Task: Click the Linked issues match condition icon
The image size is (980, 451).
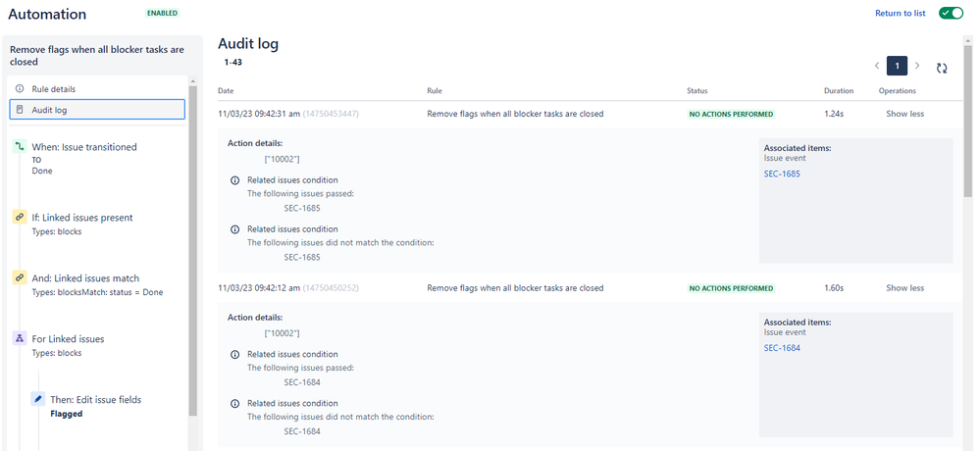Action: click(20, 278)
